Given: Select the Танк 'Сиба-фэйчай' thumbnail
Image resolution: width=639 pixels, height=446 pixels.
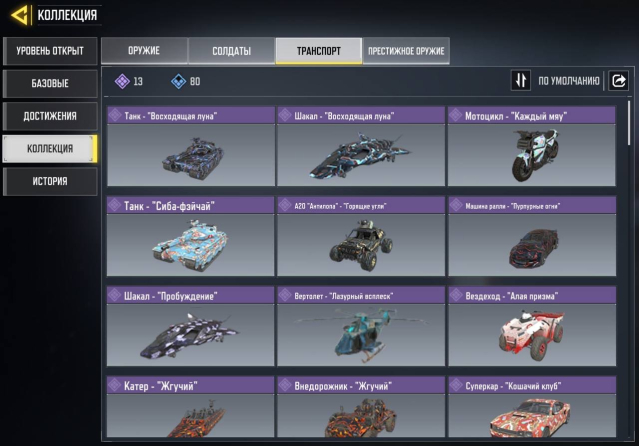Looking at the screenshot, I should pyautogui.click(x=191, y=236).
